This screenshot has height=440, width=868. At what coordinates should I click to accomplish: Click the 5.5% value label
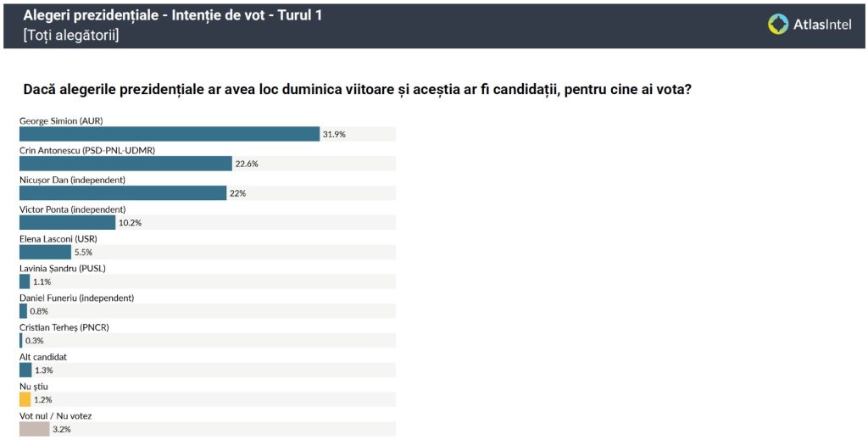(x=83, y=252)
